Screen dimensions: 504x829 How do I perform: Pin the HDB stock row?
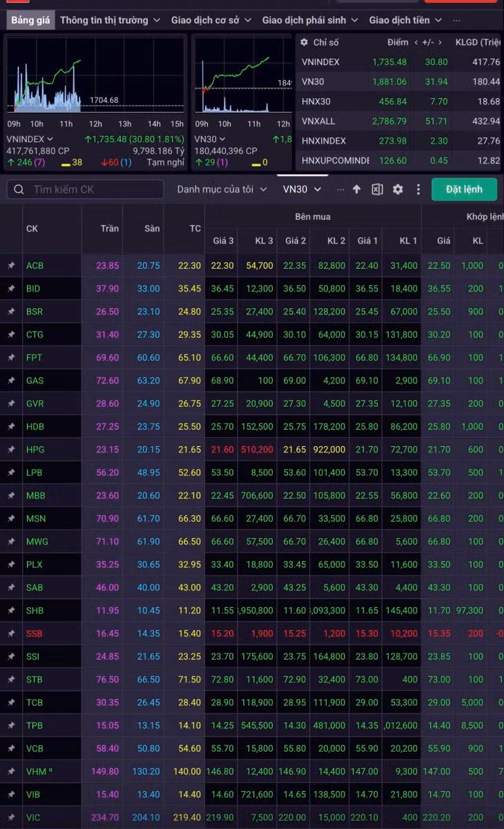tap(11, 426)
